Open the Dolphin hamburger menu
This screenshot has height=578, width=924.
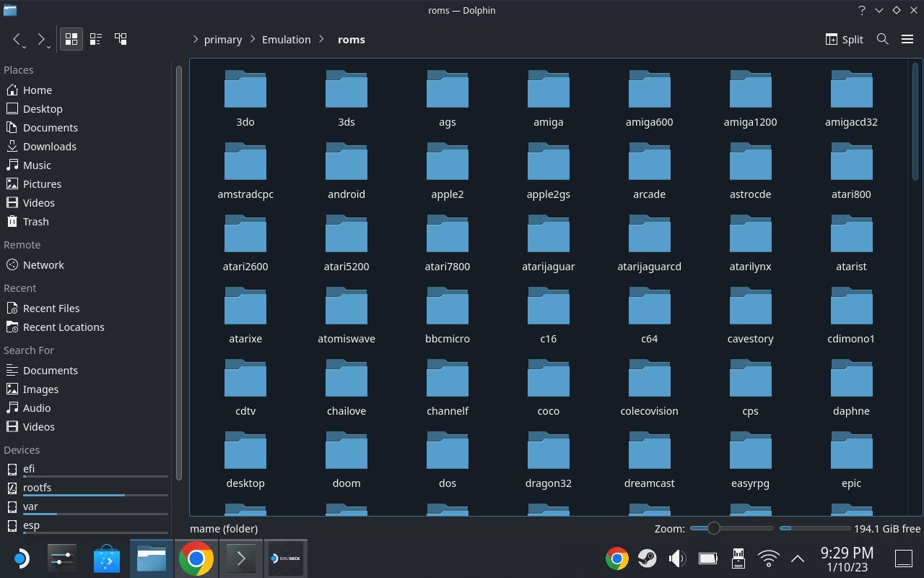tap(907, 39)
